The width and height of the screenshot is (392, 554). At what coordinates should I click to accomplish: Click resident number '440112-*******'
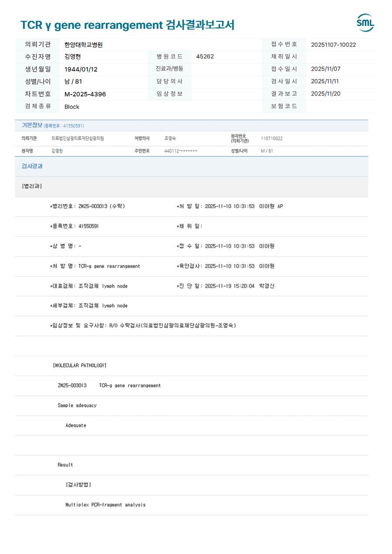coord(181,151)
